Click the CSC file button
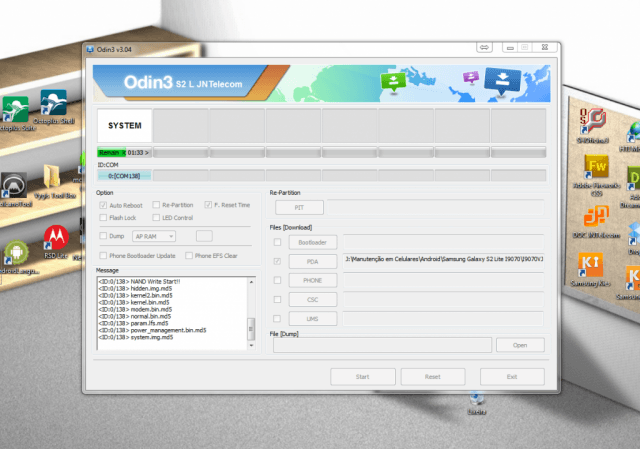Image resolution: width=640 pixels, height=449 pixels. point(313,300)
